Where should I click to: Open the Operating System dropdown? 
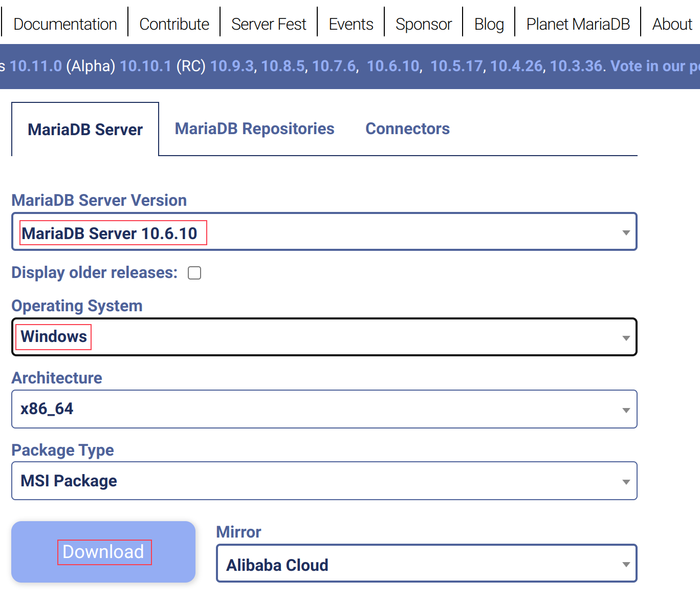(x=324, y=337)
